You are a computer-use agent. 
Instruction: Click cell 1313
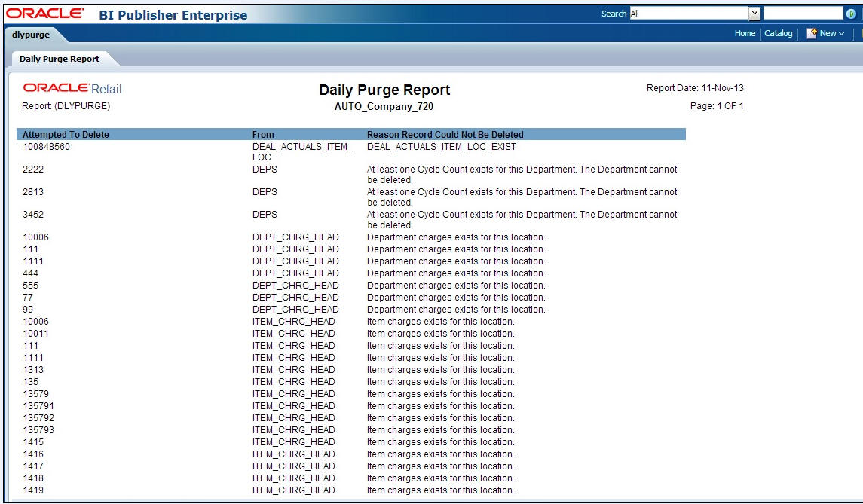pos(33,370)
